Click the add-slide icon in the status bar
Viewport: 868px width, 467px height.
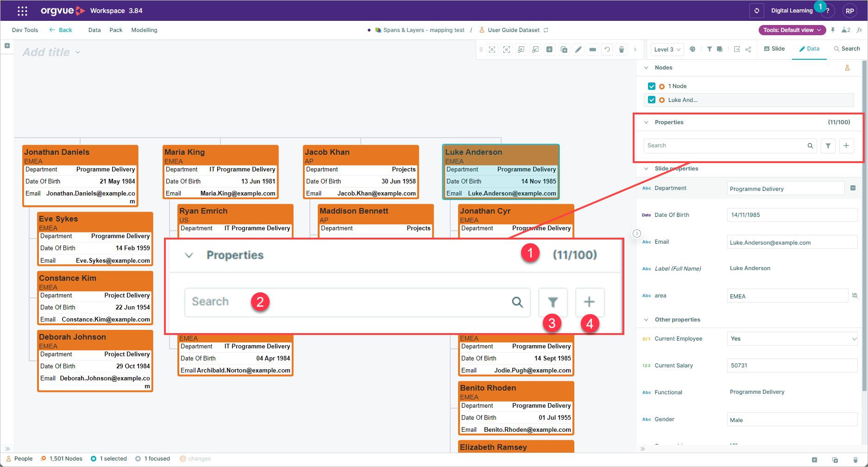pos(814,460)
